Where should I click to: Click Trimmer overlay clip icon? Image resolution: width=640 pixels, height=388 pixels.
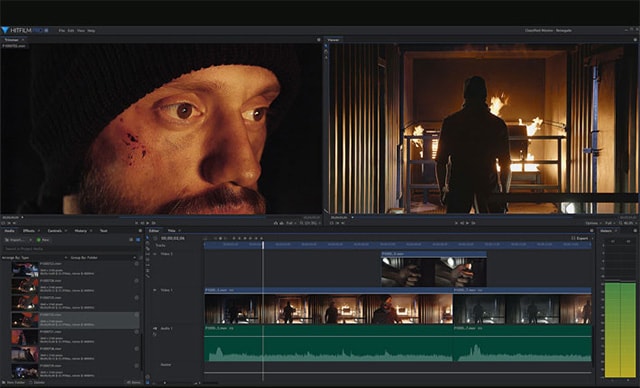[281, 223]
